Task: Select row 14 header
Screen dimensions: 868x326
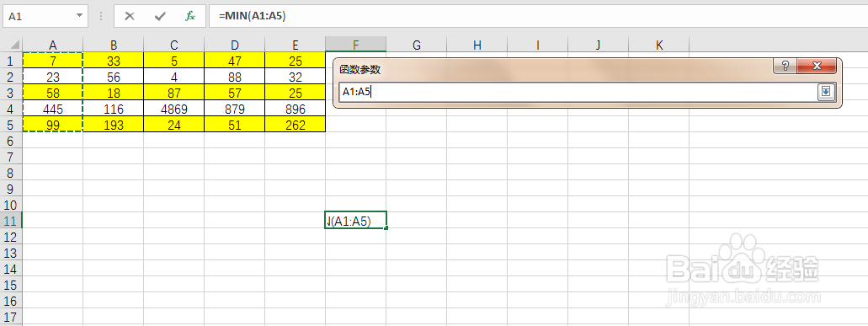Action: [x=11, y=269]
